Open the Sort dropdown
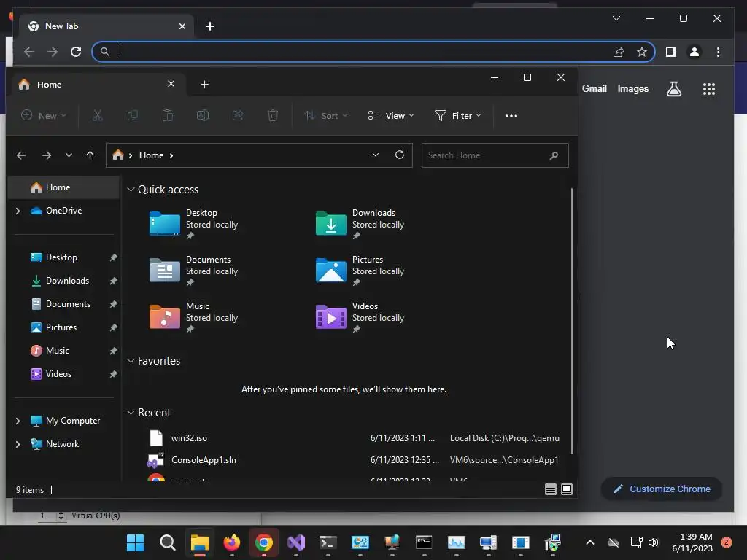The width and height of the screenshot is (747, 560). tap(325, 116)
